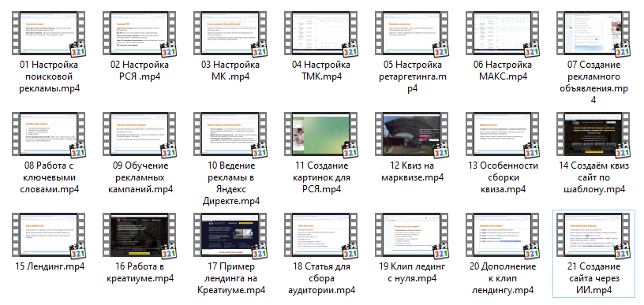
Task: Select the video icon for 15 Лендинг.mp4
Action: [x=49, y=236]
